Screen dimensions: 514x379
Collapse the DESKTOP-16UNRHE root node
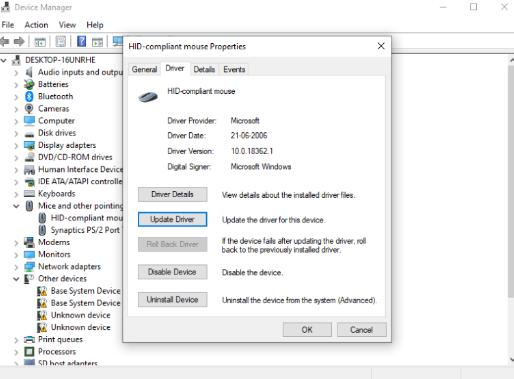4,60
